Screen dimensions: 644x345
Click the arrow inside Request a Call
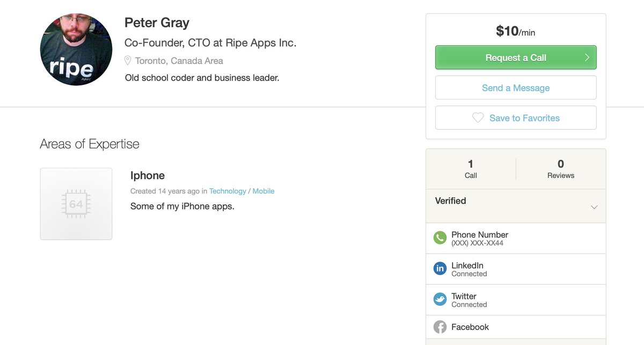coord(587,57)
